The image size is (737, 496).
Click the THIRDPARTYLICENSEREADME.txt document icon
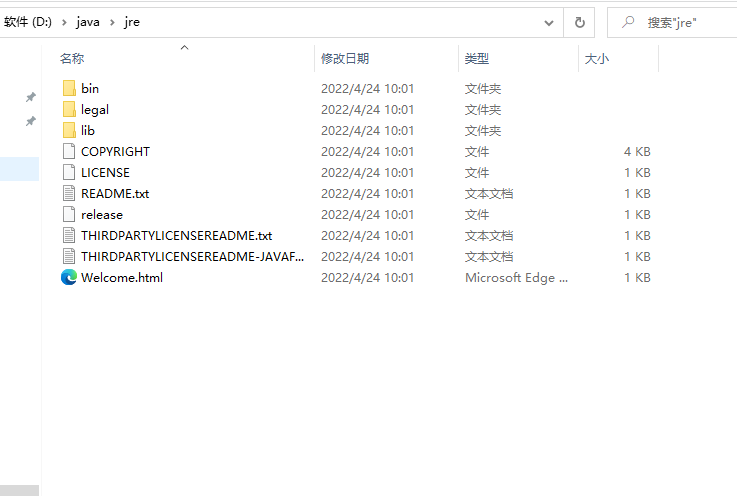pos(69,236)
